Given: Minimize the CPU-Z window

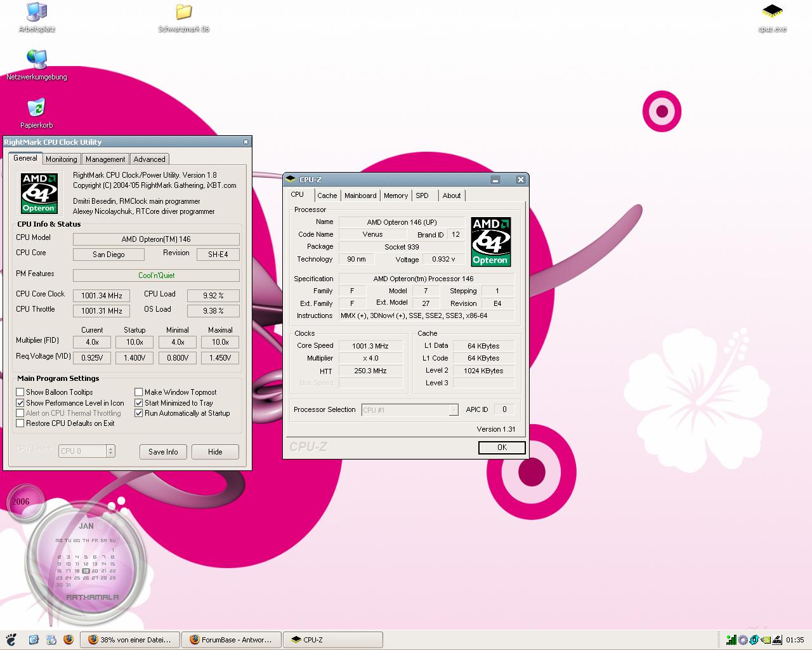Looking at the screenshot, I should tap(495, 180).
